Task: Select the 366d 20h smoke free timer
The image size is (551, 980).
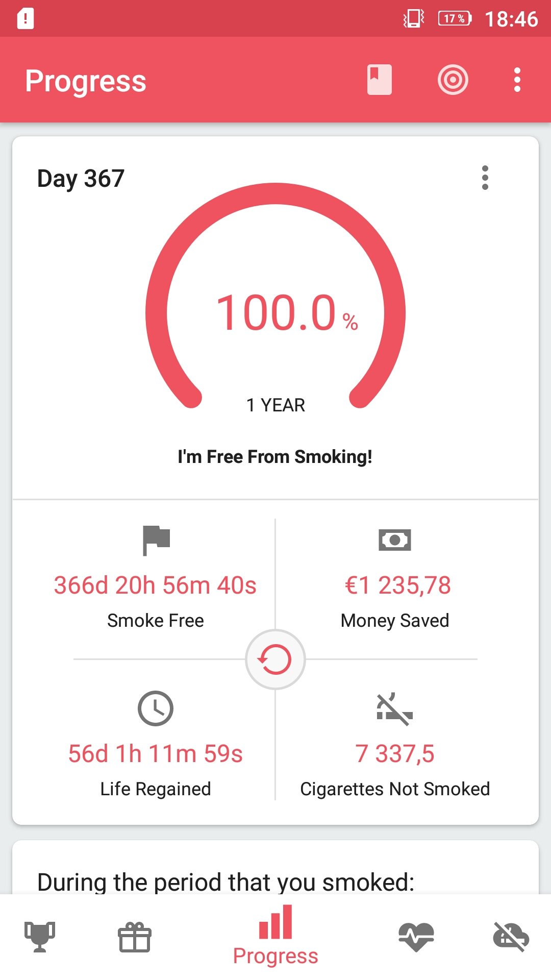Action: pos(155,585)
